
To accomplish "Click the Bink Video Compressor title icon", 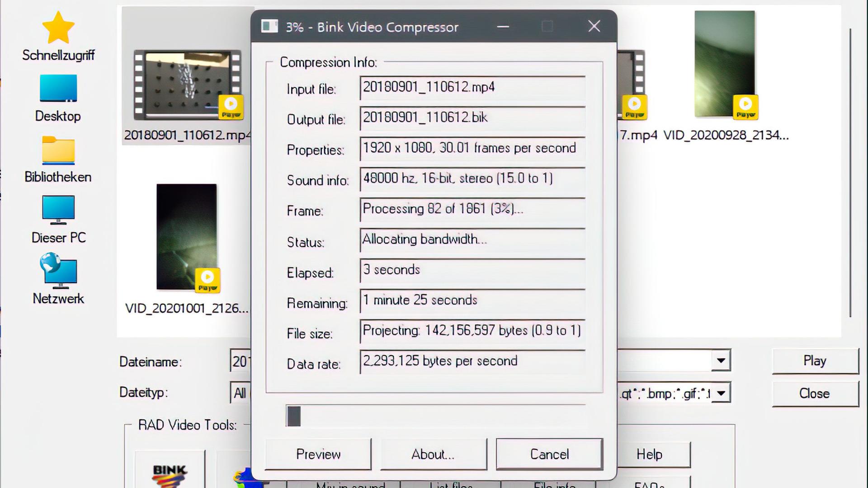I will [269, 26].
